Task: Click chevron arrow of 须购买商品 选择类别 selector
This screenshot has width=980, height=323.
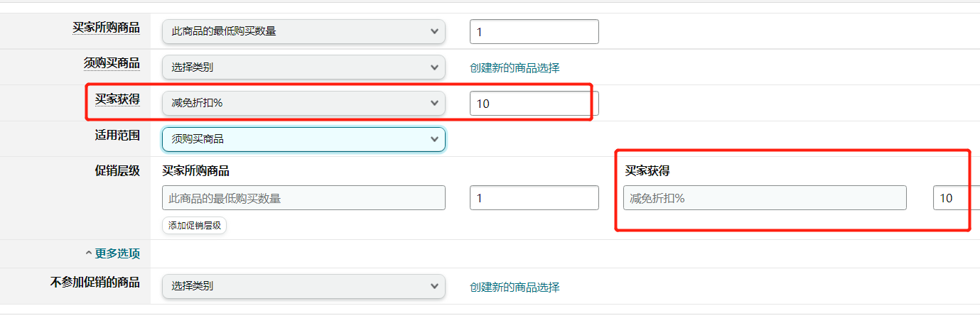Action: (435, 67)
